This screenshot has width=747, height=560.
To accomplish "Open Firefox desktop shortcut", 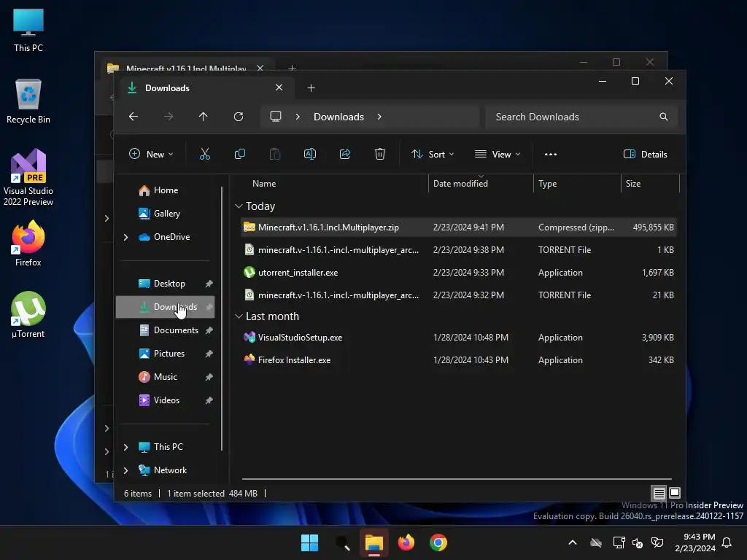I will tap(28, 244).
